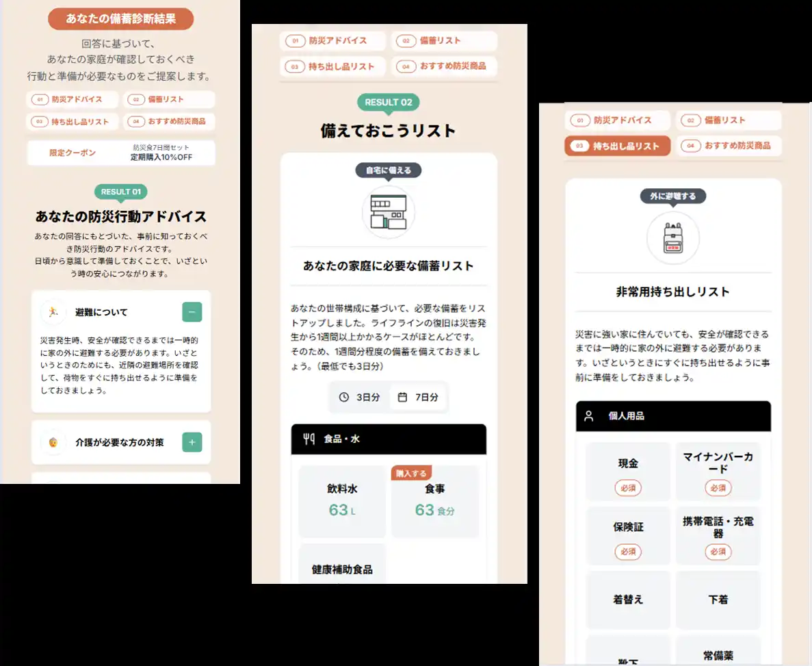Click the elderly care face icon

53,442
